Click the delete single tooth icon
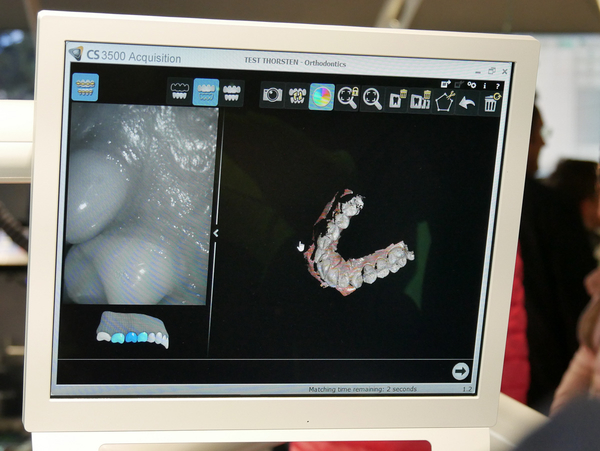 click(x=396, y=99)
